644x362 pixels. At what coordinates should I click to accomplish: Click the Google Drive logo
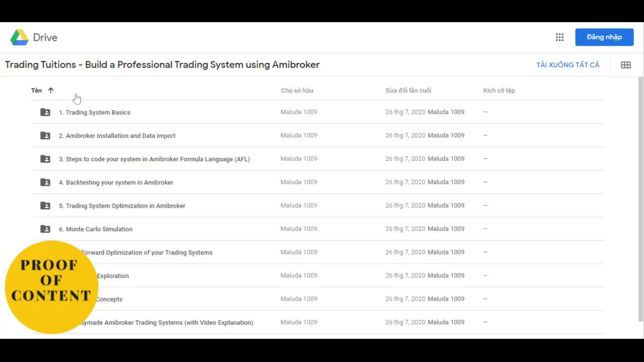(x=20, y=37)
